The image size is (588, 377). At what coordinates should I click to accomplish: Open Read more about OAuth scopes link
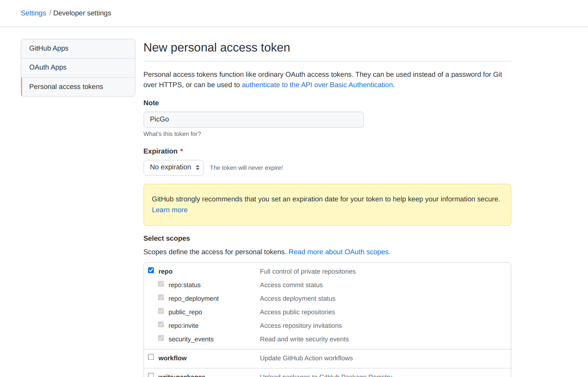[x=339, y=252]
